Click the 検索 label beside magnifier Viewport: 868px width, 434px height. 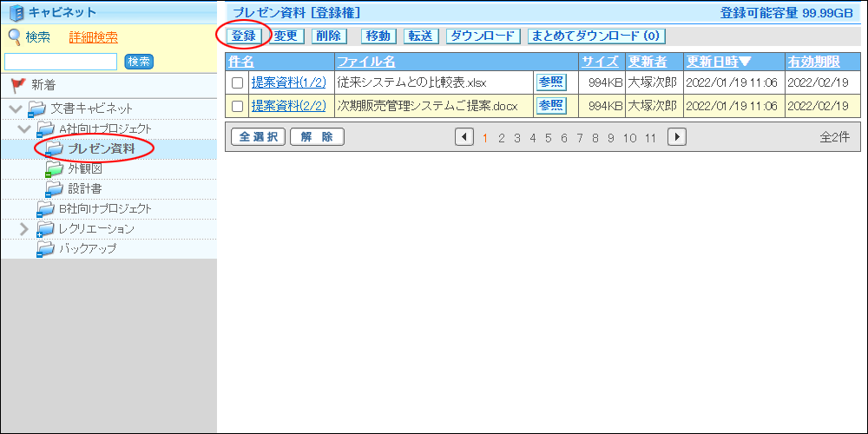(x=37, y=37)
